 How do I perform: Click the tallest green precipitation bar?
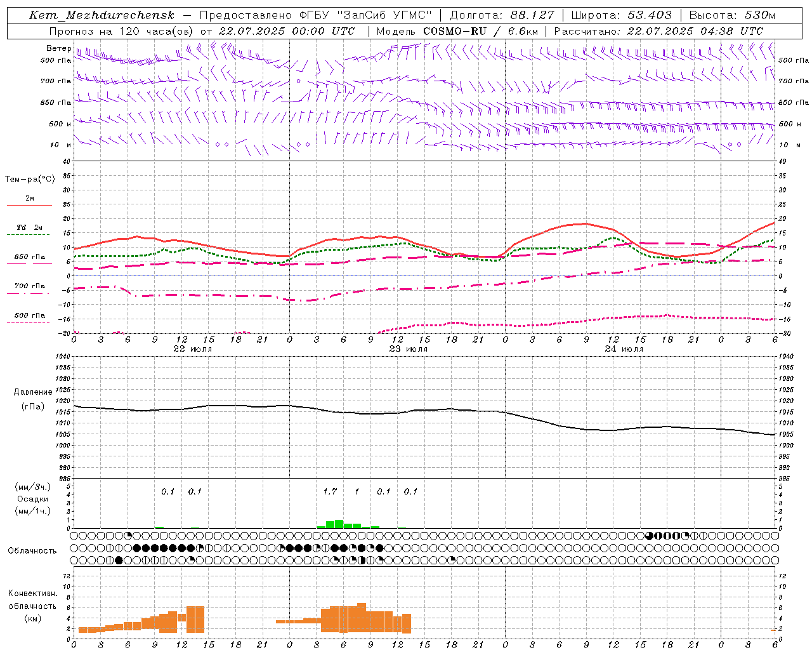pos(339,524)
